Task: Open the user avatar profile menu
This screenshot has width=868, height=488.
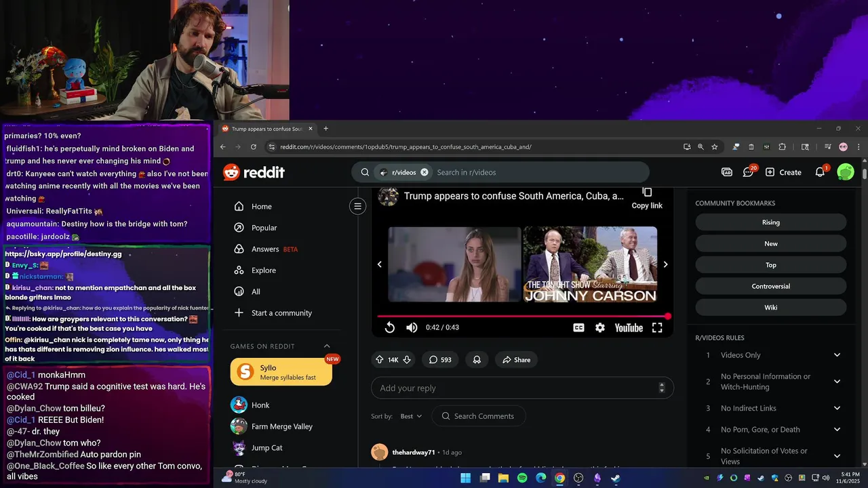Action: click(846, 172)
